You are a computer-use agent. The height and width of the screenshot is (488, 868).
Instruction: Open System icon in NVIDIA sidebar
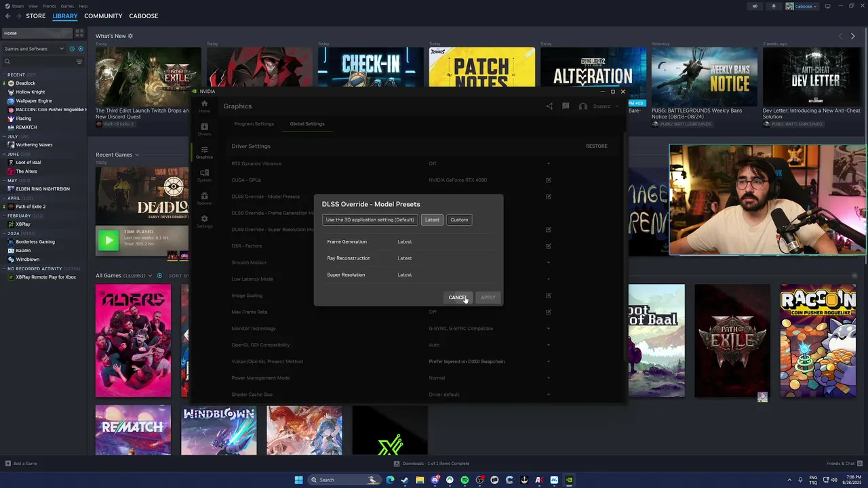pyautogui.click(x=204, y=175)
